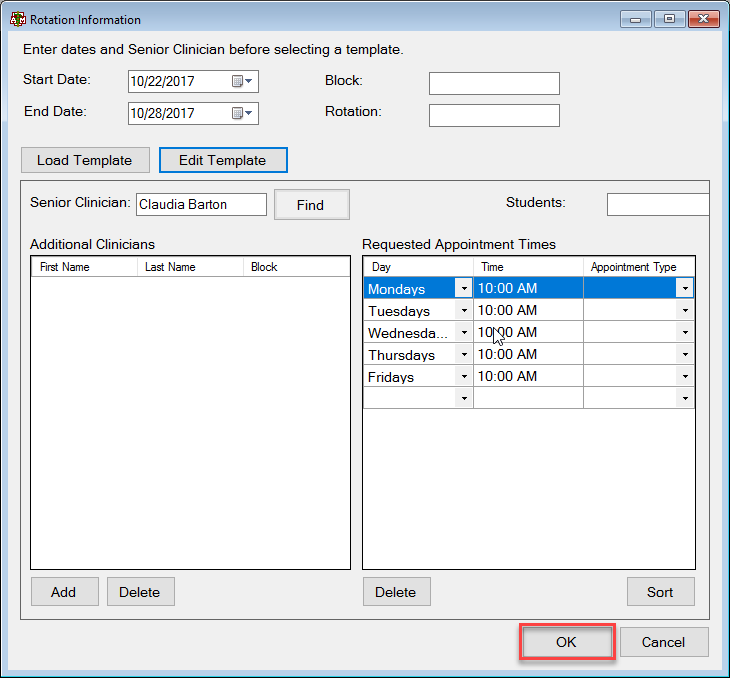Screen dimensions: 730x678
Task: Confirm with the OK button
Action: tap(567, 642)
